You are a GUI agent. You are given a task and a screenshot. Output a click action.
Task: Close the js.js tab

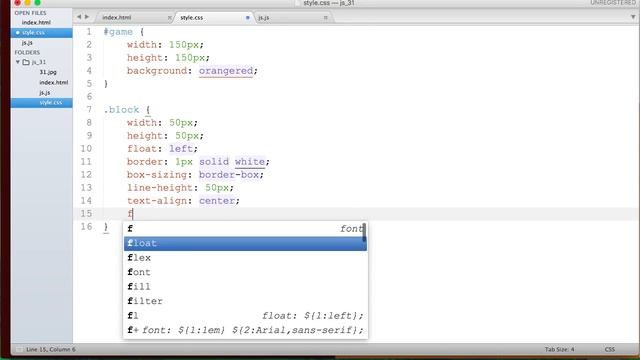click(325, 18)
